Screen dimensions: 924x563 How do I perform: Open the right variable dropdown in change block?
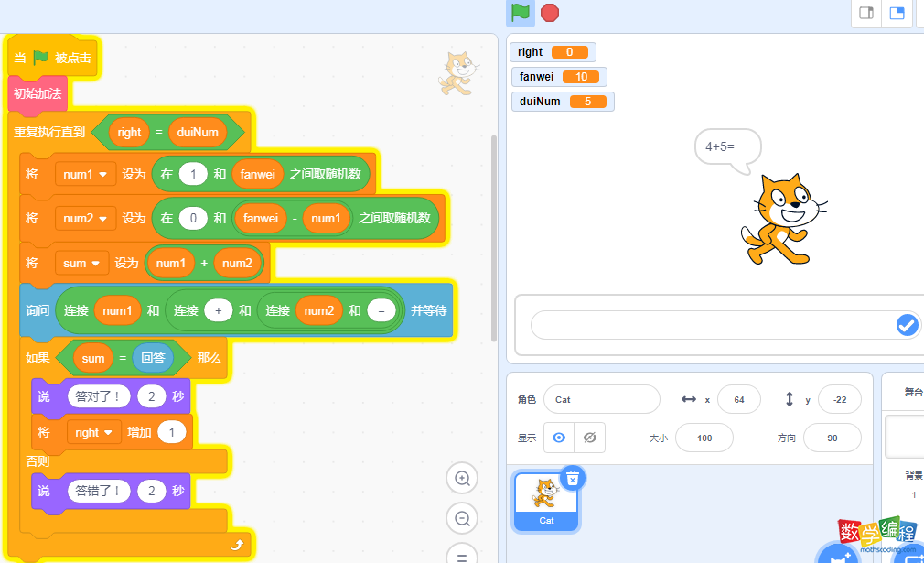93,432
